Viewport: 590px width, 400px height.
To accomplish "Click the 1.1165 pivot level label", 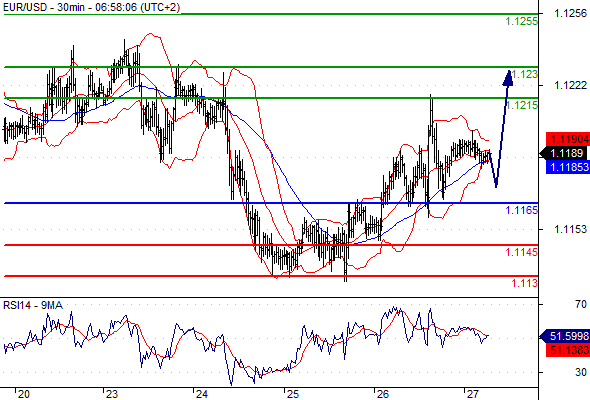I will [522, 210].
